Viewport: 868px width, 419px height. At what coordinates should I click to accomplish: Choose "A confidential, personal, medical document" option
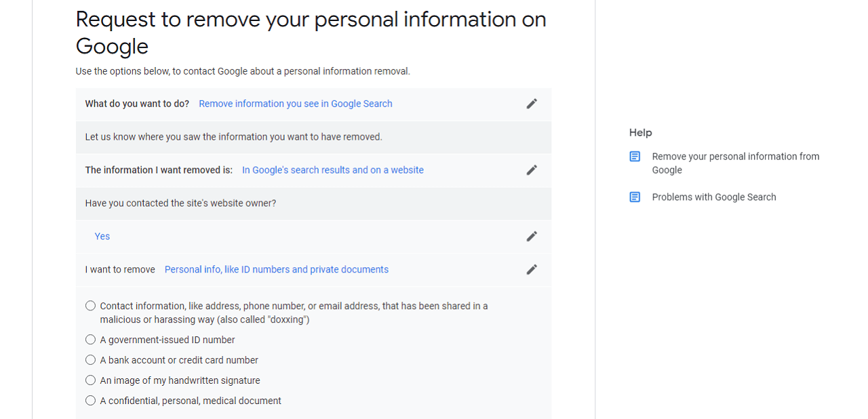point(90,401)
